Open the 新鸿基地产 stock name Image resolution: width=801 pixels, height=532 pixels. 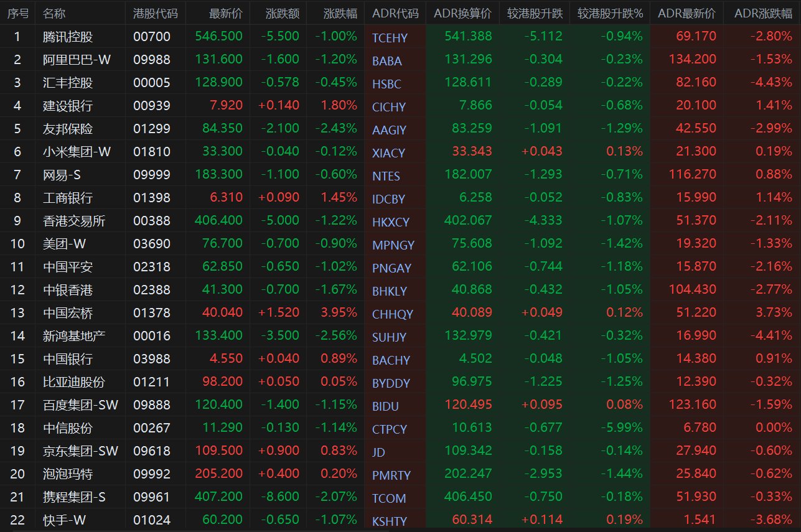[x=74, y=336]
